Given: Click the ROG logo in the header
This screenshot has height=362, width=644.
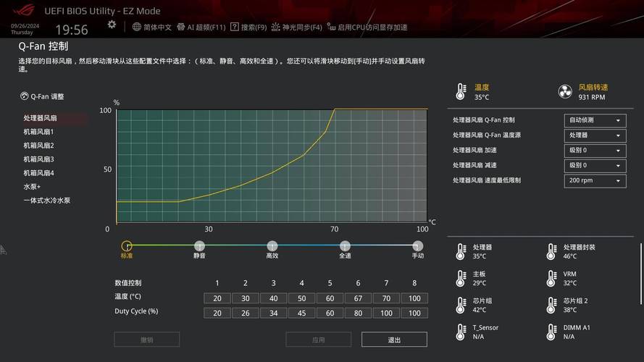Looking at the screenshot, I should [x=24, y=10].
